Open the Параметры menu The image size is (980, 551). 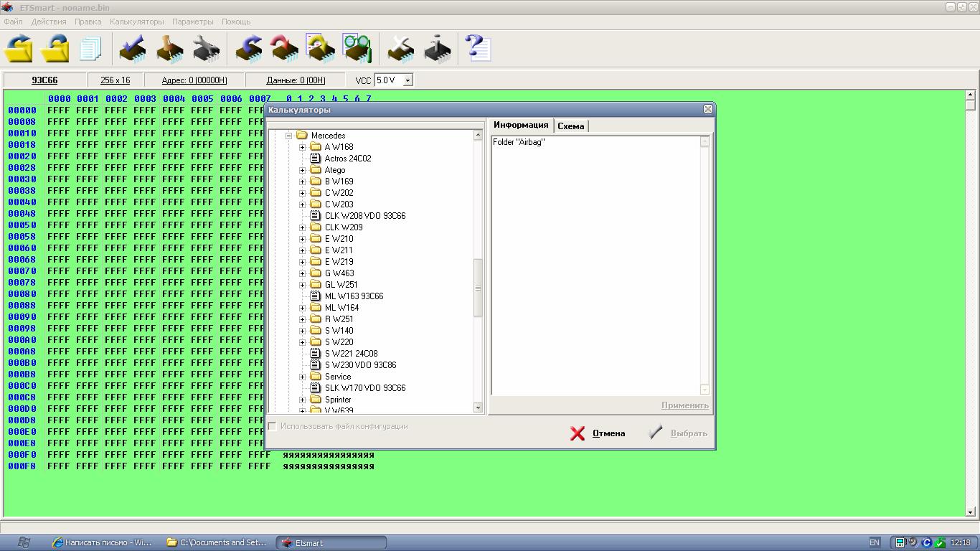(192, 22)
